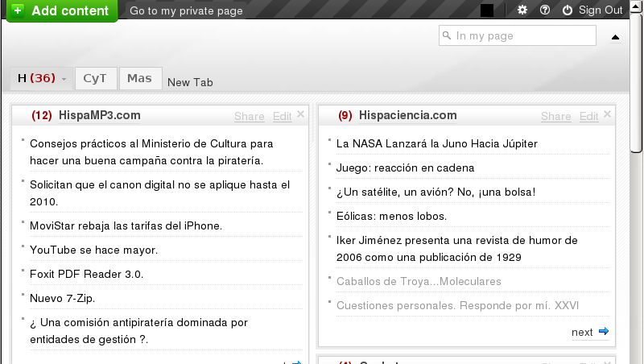Open 'Iker Jiménez presenta una revista' article
Image resolution: width=644 pixels, height=364 pixels.
pyautogui.click(x=456, y=249)
